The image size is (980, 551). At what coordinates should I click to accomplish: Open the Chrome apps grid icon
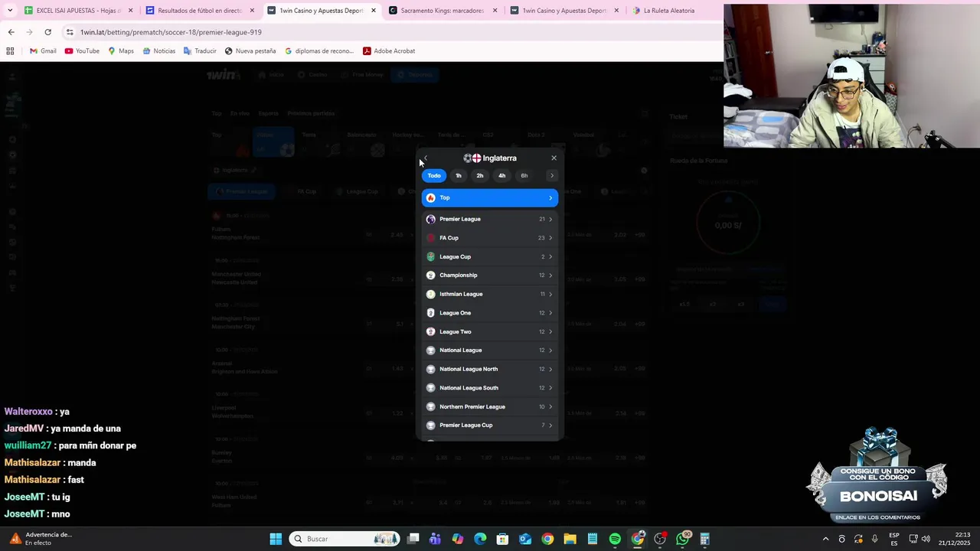coord(10,51)
